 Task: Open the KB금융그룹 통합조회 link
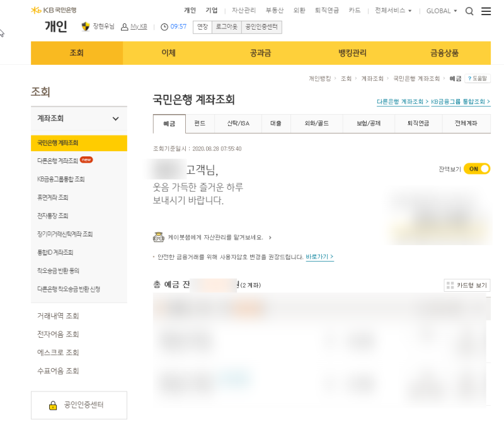461,102
